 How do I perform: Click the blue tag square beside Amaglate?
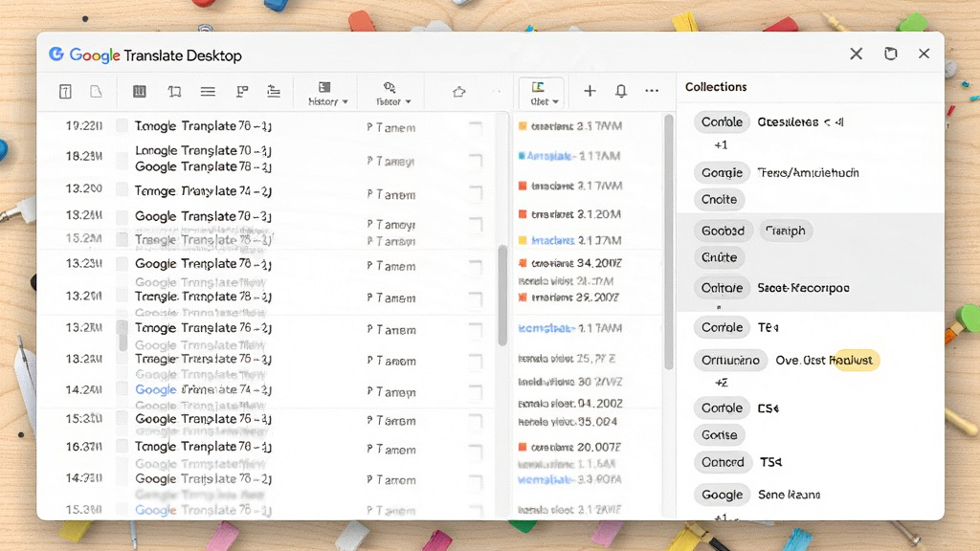tap(522, 156)
